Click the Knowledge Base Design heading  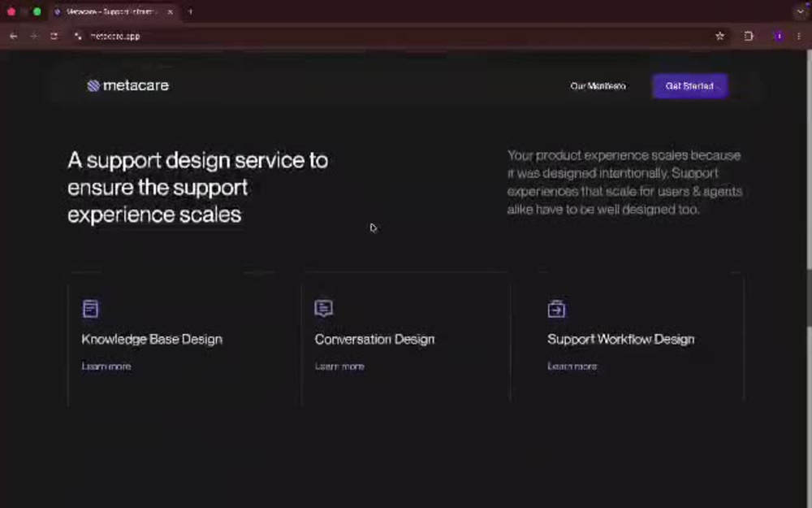(x=152, y=339)
